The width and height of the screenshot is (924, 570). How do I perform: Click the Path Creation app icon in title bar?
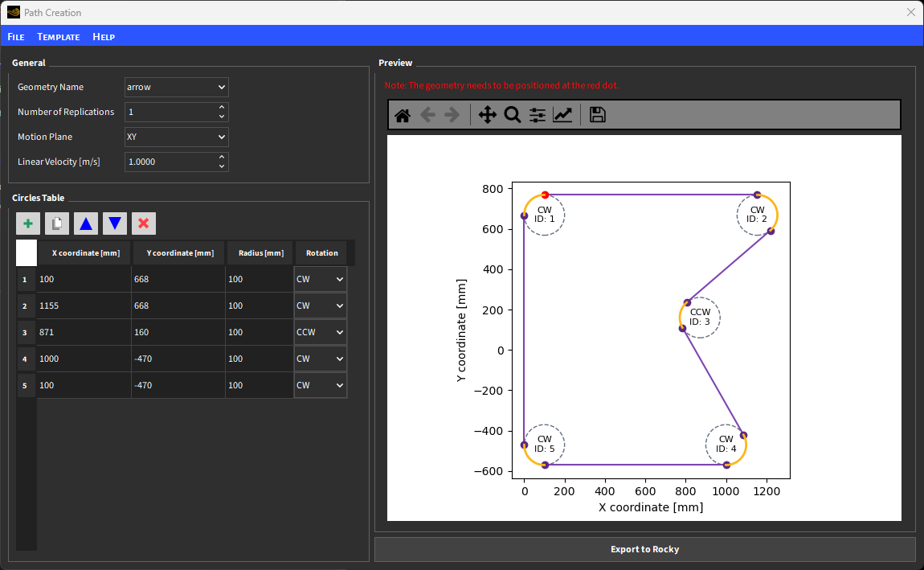pos(13,12)
